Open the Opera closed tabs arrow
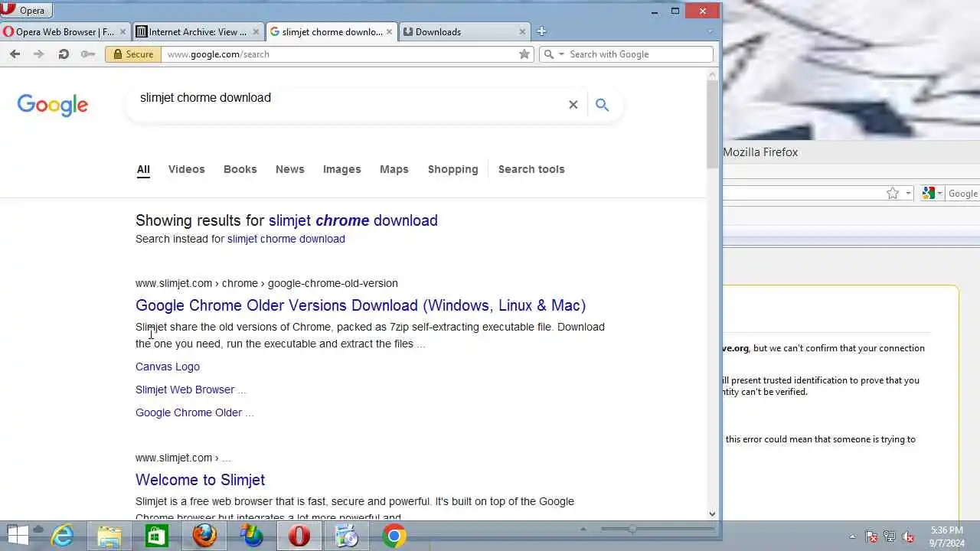 (710, 31)
